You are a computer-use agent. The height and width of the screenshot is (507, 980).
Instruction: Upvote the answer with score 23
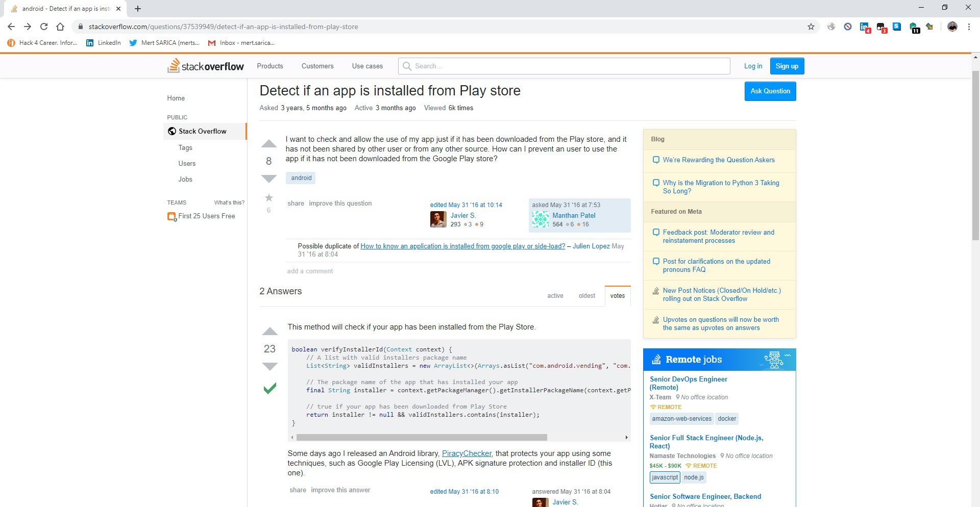click(269, 332)
